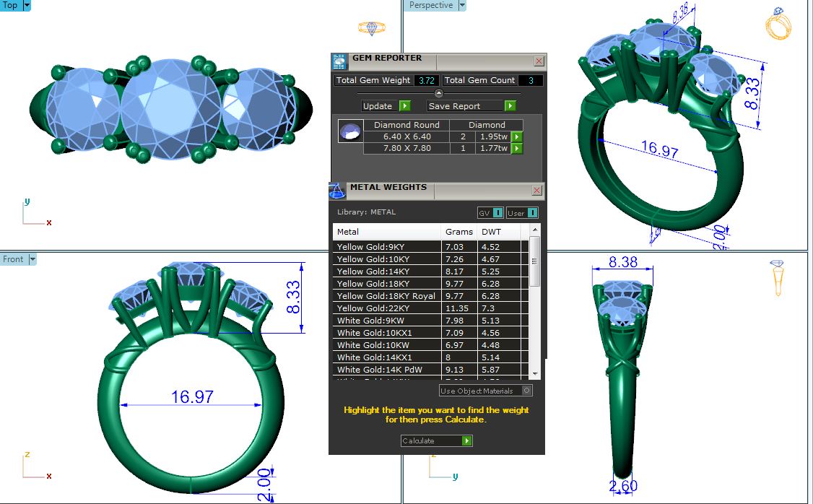The width and height of the screenshot is (813, 504).
Task: Click the Metal Weights flask icon
Action: point(337,191)
